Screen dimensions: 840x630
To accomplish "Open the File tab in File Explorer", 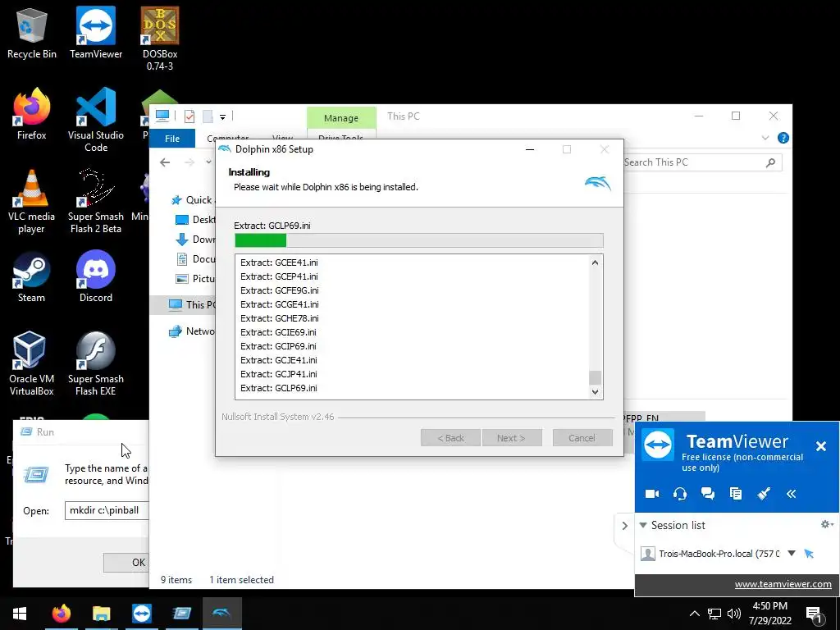I will [x=172, y=138].
